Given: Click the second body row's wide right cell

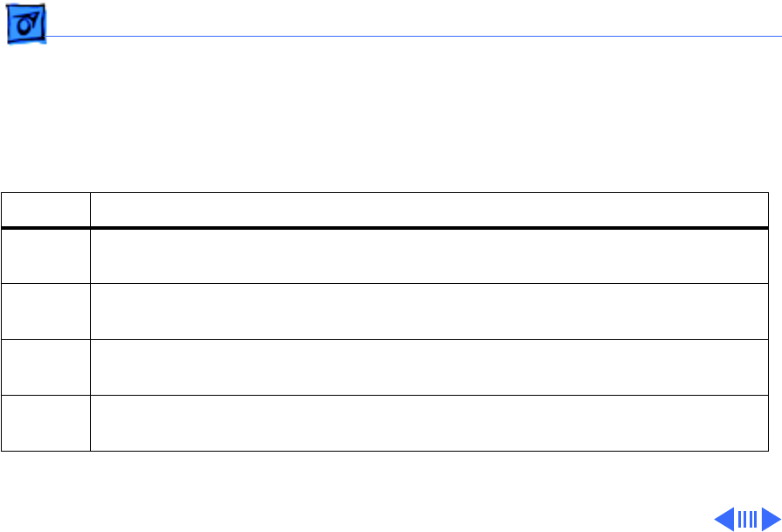Looking at the screenshot, I should click(x=423, y=312).
